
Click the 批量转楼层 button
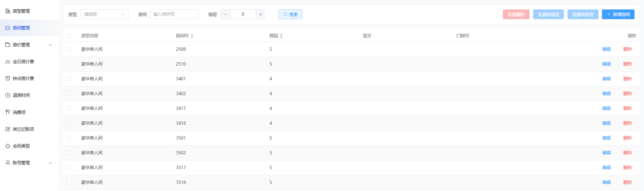548,14
